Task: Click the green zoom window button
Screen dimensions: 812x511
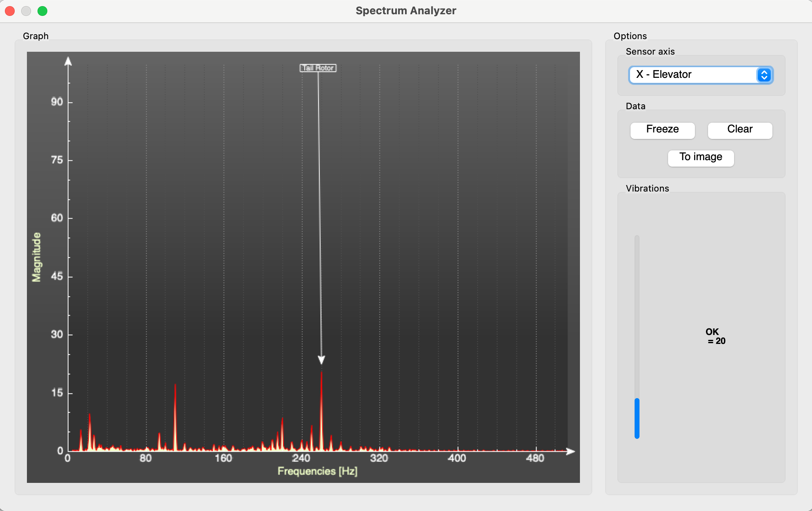Action: 42,11
